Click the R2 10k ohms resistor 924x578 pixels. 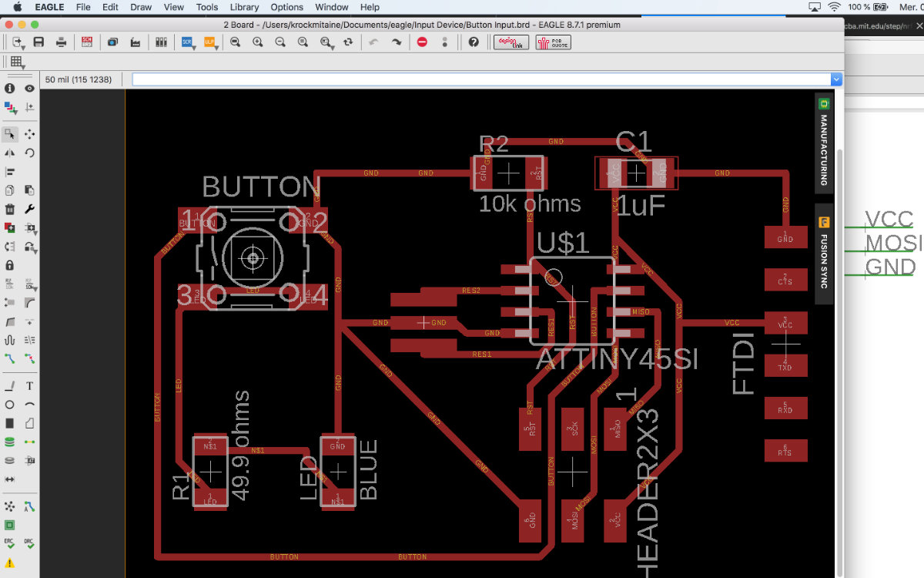point(509,173)
